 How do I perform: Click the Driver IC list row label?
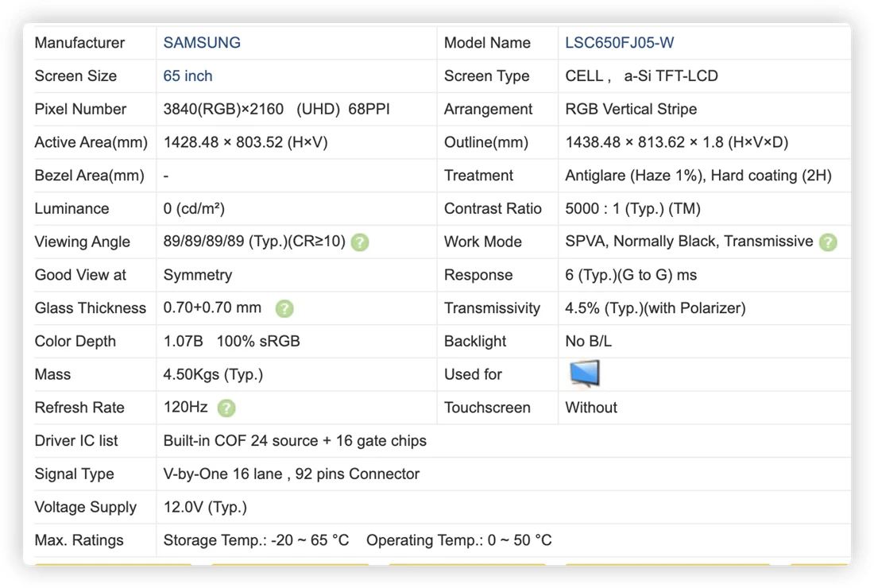click(x=76, y=441)
